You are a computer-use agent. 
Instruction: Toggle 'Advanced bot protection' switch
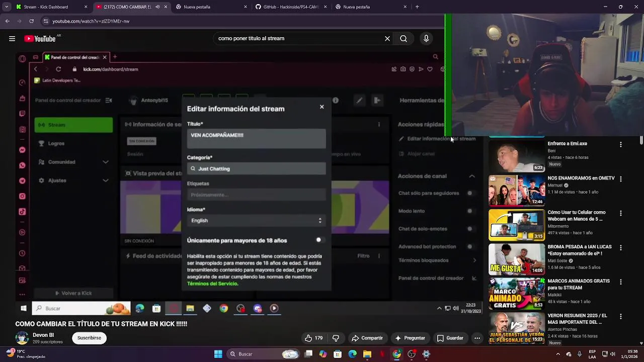pos(471,246)
